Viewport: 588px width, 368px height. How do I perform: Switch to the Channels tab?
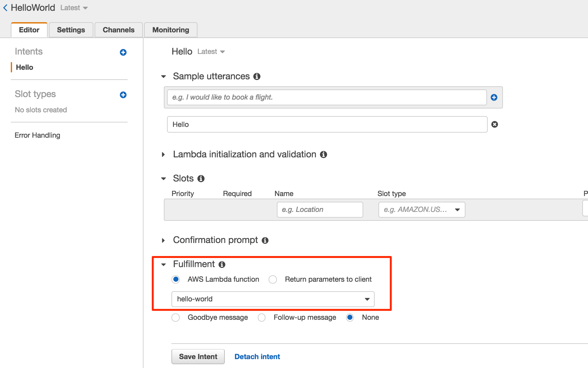coord(119,30)
